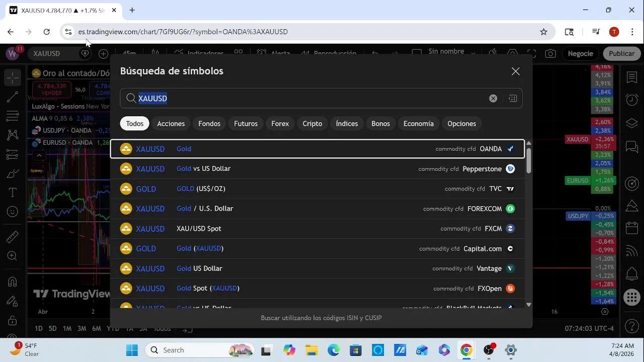Choose the XAUUSD Vantage result
Image resolution: width=644 pixels, height=362 pixels.
pos(317,268)
